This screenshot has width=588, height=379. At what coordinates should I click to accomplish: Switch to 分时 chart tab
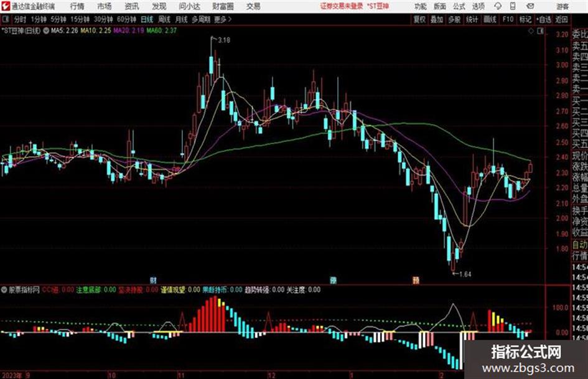(x=20, y=19)
